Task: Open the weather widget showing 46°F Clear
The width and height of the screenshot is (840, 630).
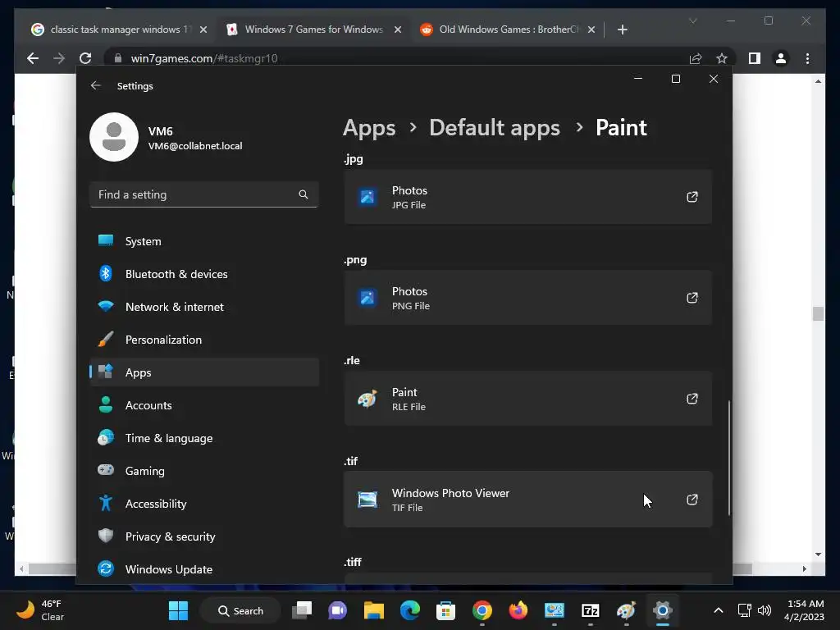Action: pos(40,610)
